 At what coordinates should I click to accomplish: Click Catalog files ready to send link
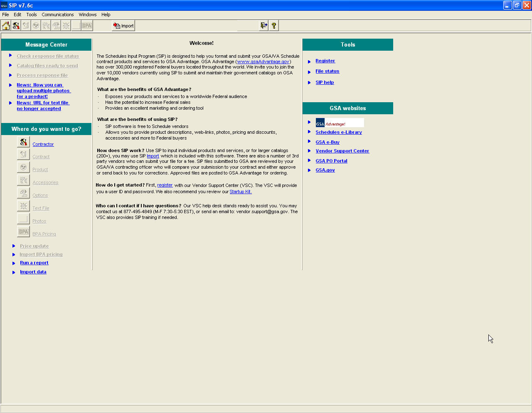click(47, 66)
